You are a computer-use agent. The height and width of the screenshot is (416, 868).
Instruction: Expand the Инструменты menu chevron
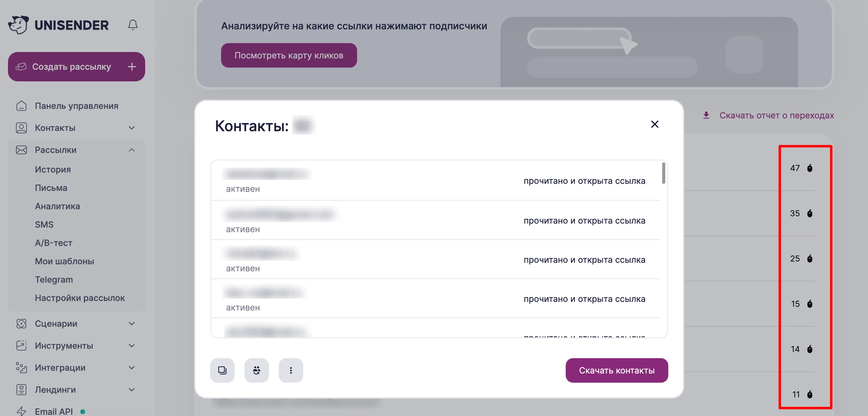(132, 346)
